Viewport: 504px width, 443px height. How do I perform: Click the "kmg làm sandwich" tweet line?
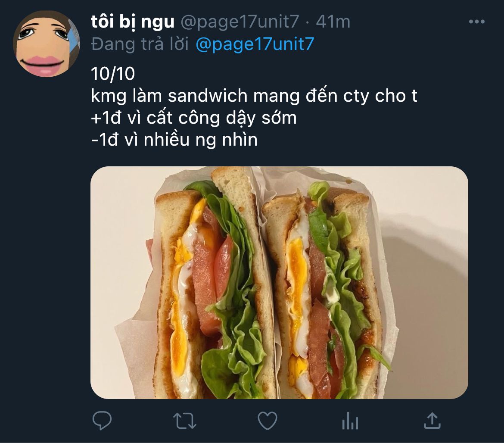[254, 96]
